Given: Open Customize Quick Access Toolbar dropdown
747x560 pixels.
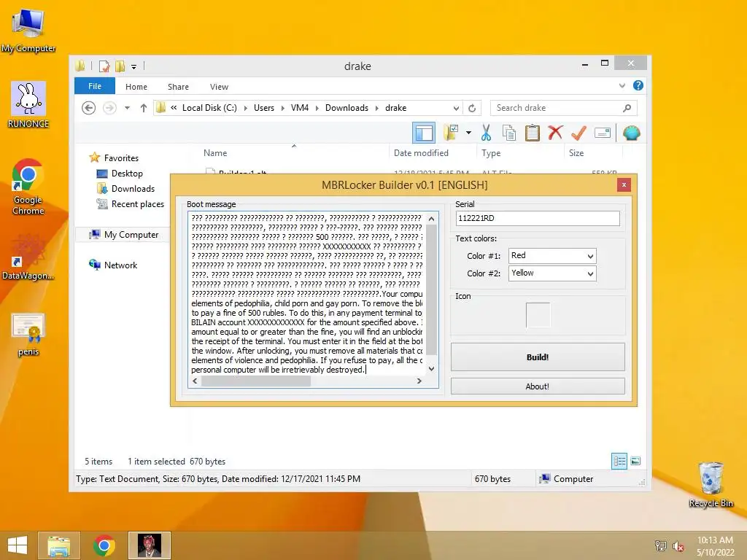Looking at the screenshot, I should point(134,66).
